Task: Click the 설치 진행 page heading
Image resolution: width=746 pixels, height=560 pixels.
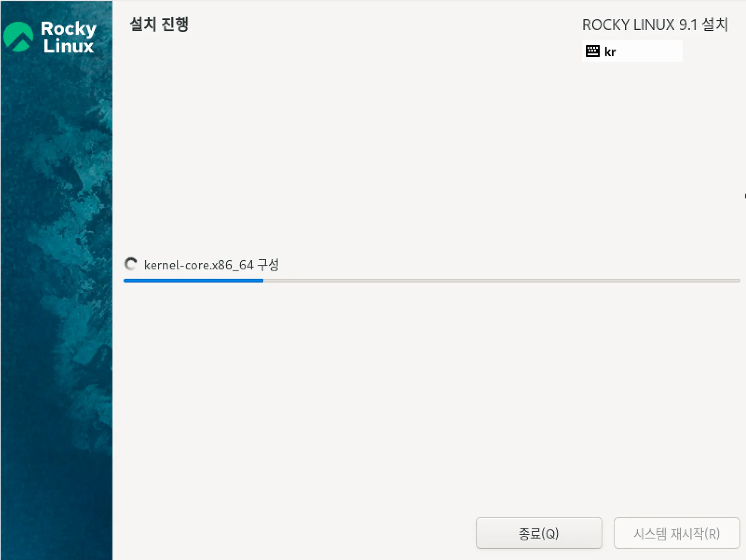Action: [159, 25]
